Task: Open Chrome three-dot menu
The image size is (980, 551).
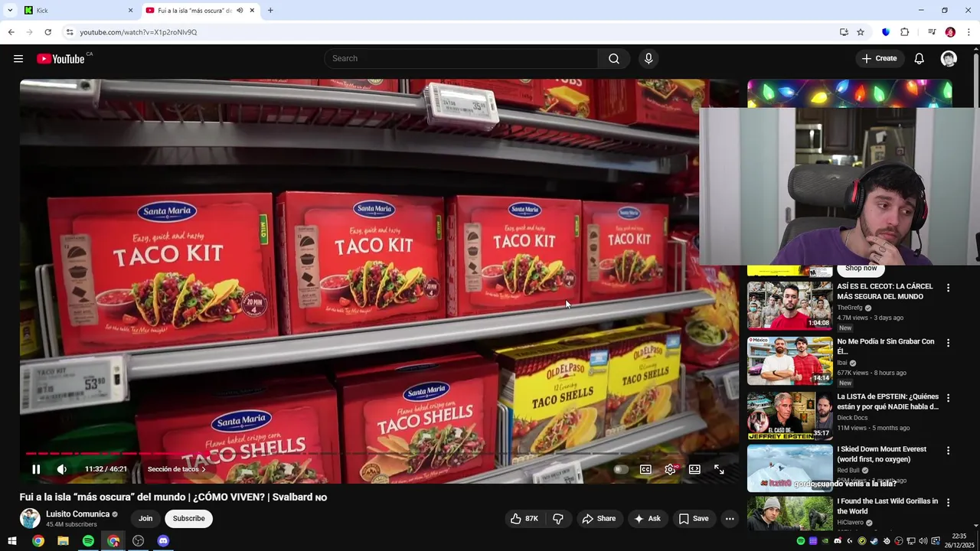Action: coord(969,32)
